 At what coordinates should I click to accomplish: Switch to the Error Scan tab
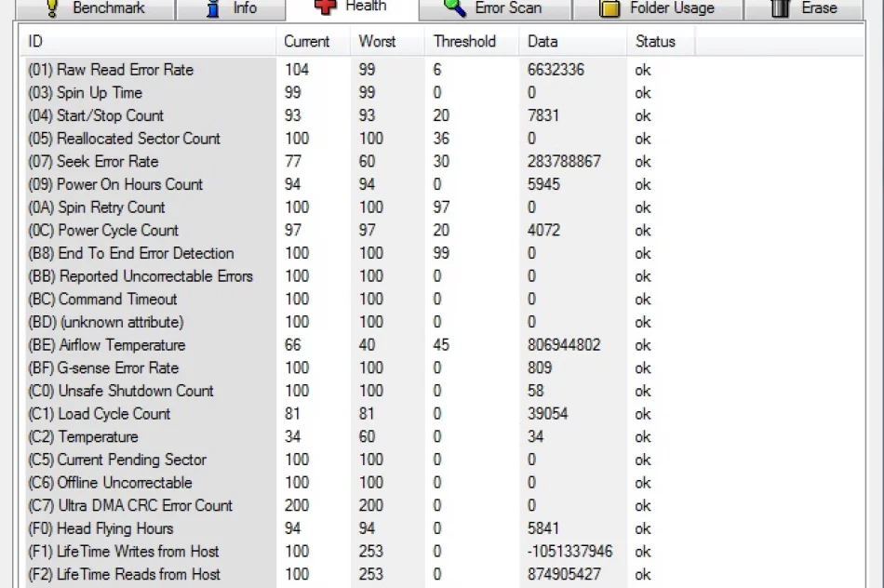[495, 8]
